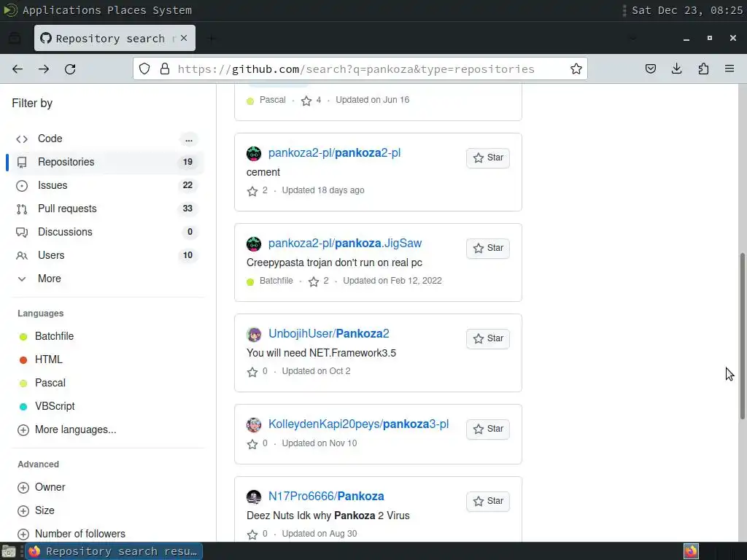Close the Repository search tab
The height and width of the screenshot is (560, 747).
tap(184, 38)
